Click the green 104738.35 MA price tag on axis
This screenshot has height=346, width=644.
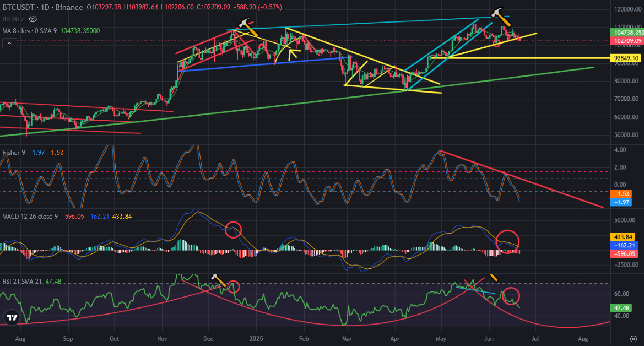tap(628, 33)
